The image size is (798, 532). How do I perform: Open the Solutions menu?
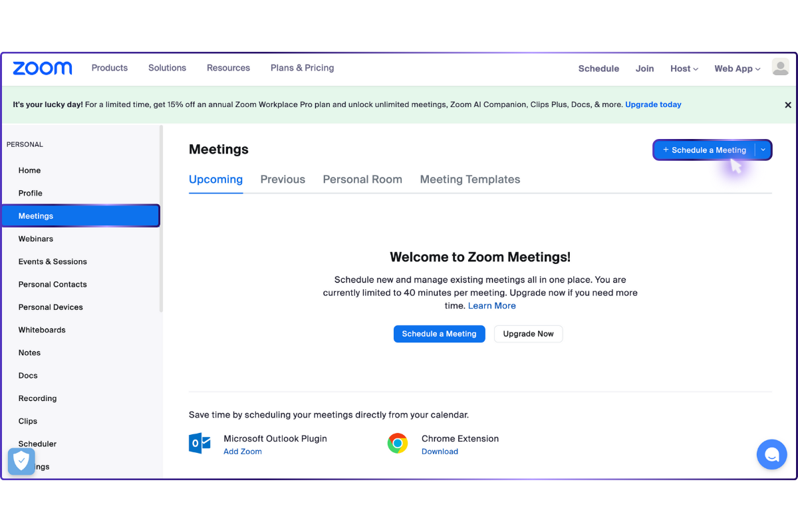[167, 68]
